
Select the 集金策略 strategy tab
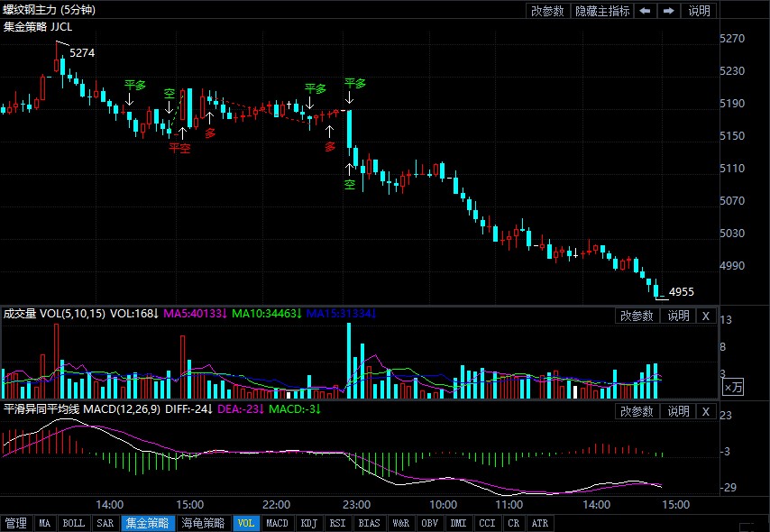coord(147,523)
